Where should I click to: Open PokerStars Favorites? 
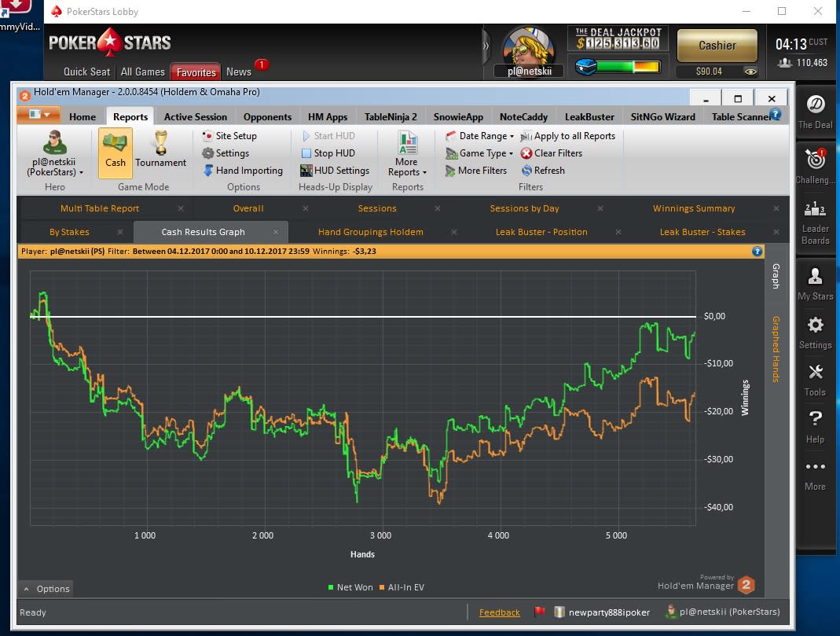tap(196, 72)
